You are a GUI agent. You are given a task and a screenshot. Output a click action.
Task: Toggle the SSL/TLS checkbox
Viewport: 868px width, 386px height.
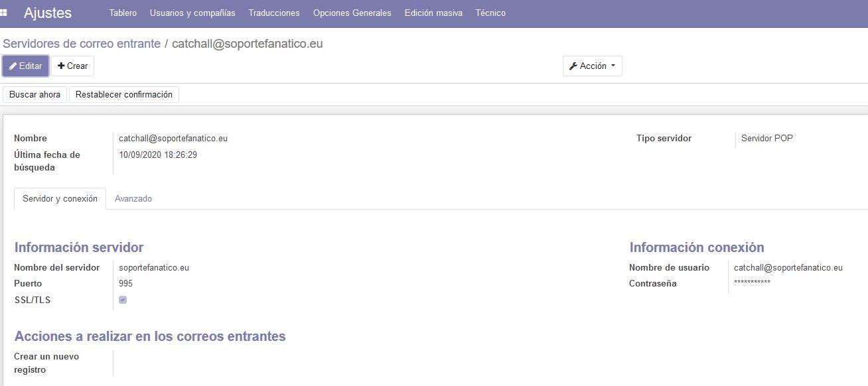tap(123, 300)
